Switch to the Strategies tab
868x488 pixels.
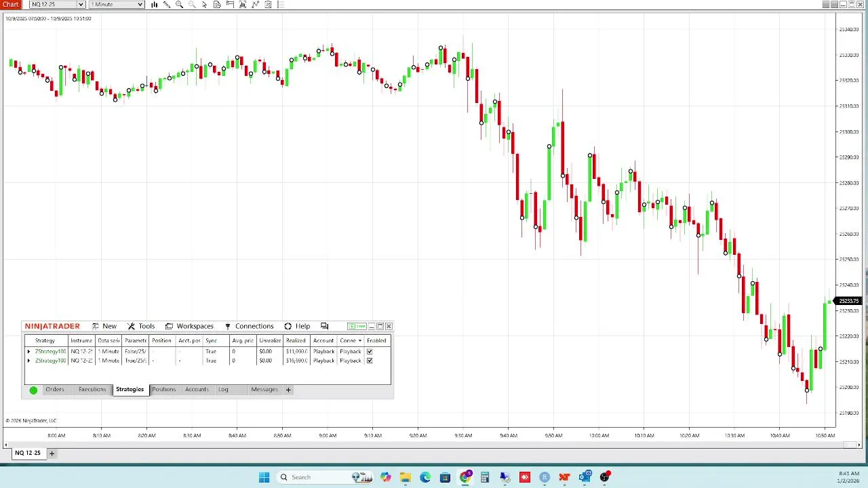tap(130, 390)
